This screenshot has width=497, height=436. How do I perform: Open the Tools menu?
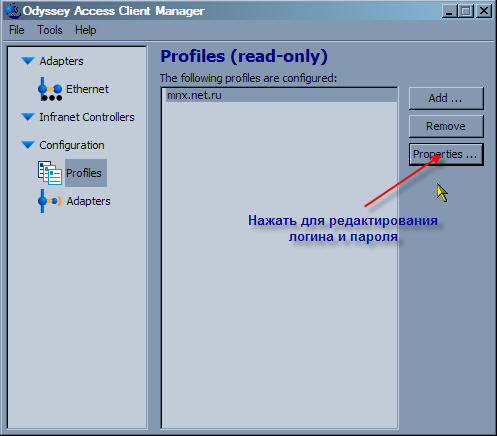[x=50, y=30]
